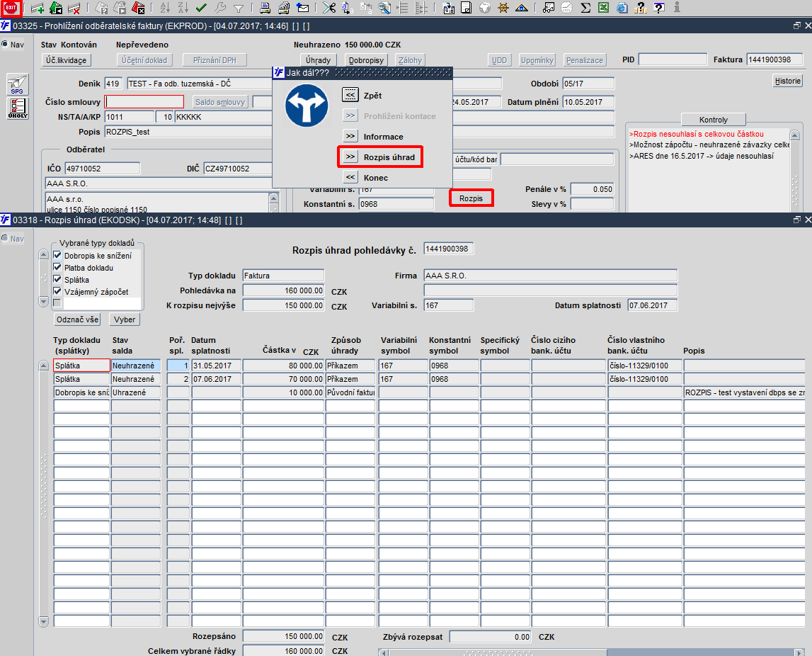Click the 70 000.00 amount cell
The height and width of the screenshot is (656, 812).
pos(283,379)
